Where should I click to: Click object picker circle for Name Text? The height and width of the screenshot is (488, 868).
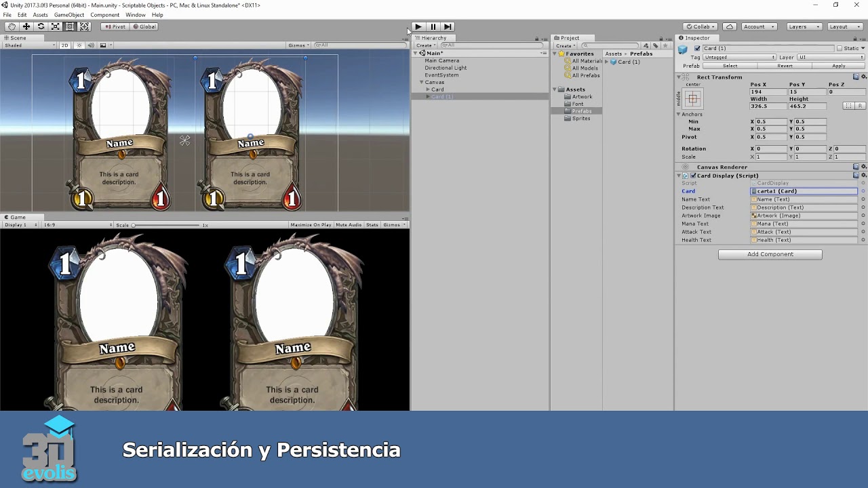[x=863, y=199]
